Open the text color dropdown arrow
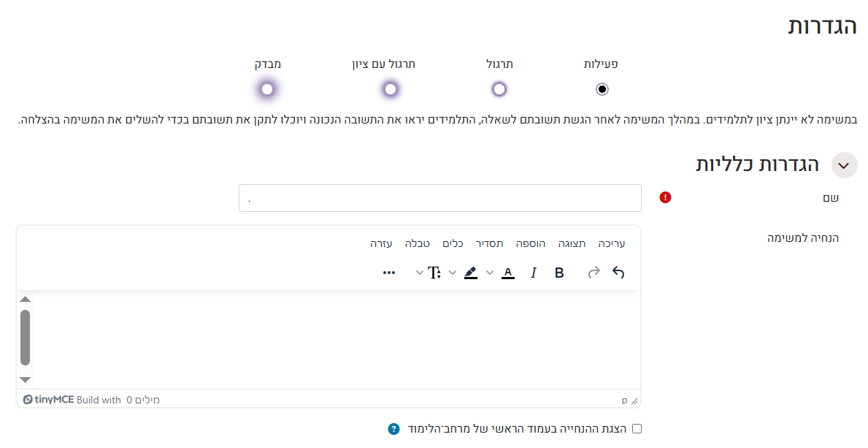The image size is (868, 448). coord(489,272)
